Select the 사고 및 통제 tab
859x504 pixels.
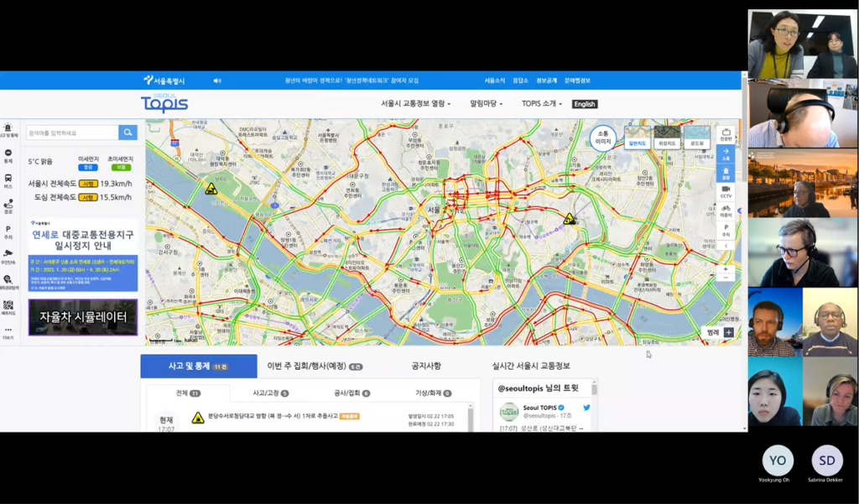(x=198, y=366)
